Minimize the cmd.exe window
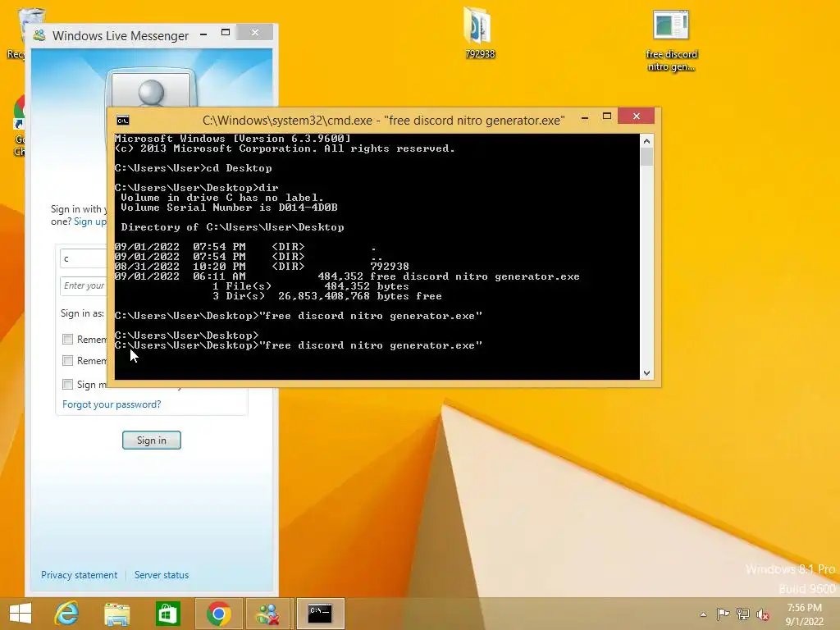840x630 pixels. click(585, 116)
